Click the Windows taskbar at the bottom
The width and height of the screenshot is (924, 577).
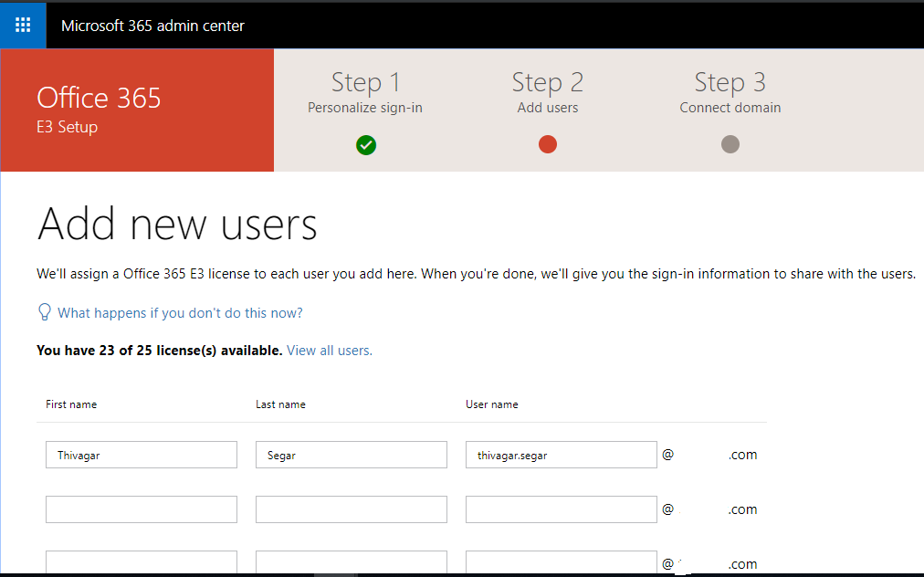tap(462, 573)
